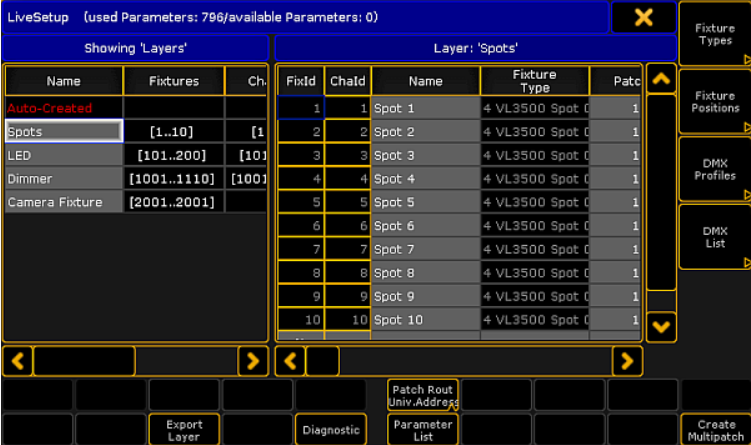Screen dimensions: 751x445
Task: Click the Diagnostic button
Action: (331, 429)
